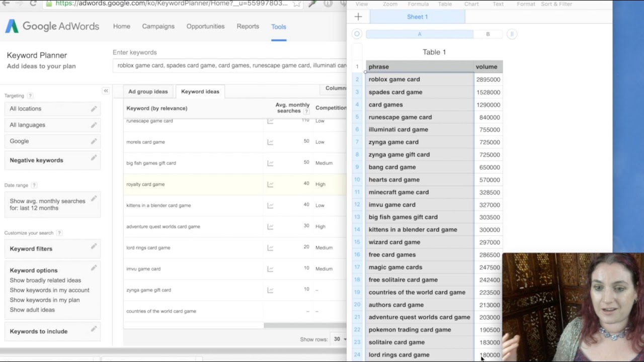
Task: Edit Keywords to include pencil icon
Action: (x=94, y=329)
